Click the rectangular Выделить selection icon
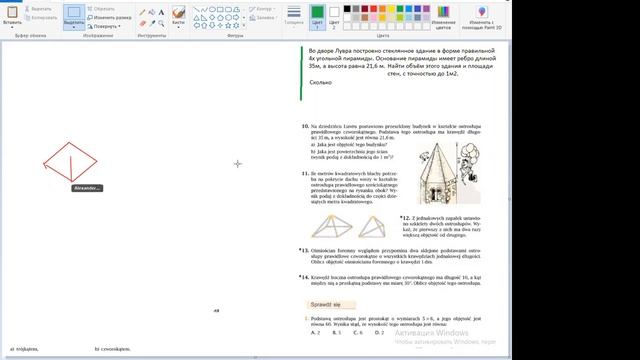 coord(74,12)
